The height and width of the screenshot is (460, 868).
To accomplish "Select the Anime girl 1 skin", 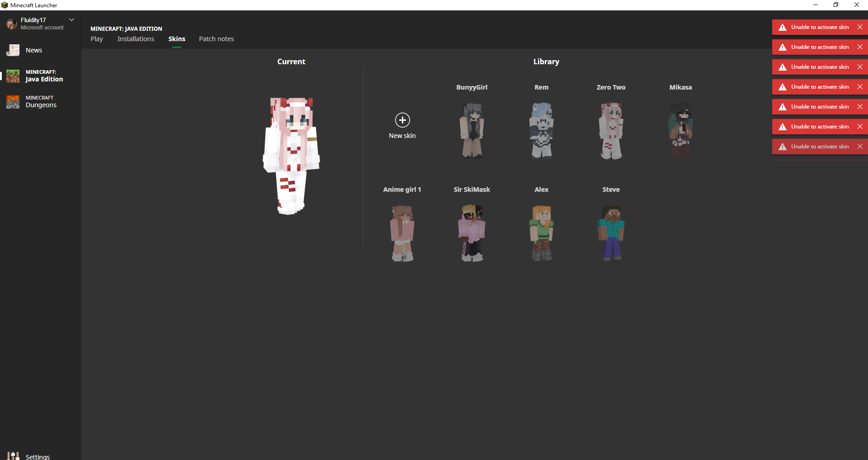I will pos(402,233).
